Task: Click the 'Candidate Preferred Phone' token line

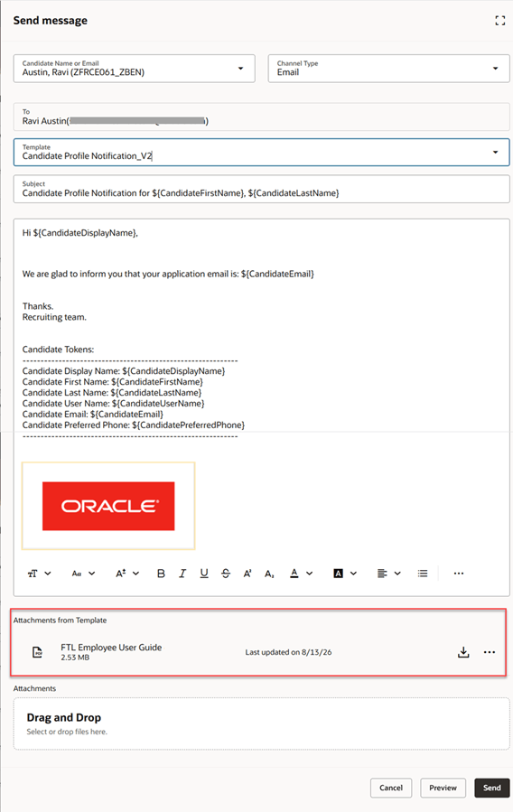Action: (133, 425)
